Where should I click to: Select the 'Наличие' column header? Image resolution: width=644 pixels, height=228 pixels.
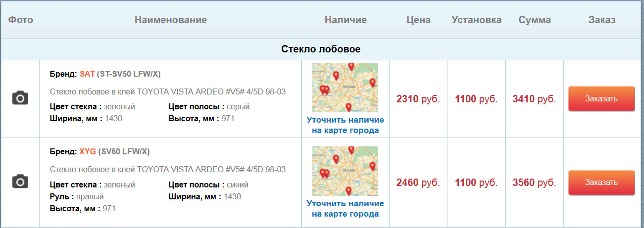coord(346,20)
